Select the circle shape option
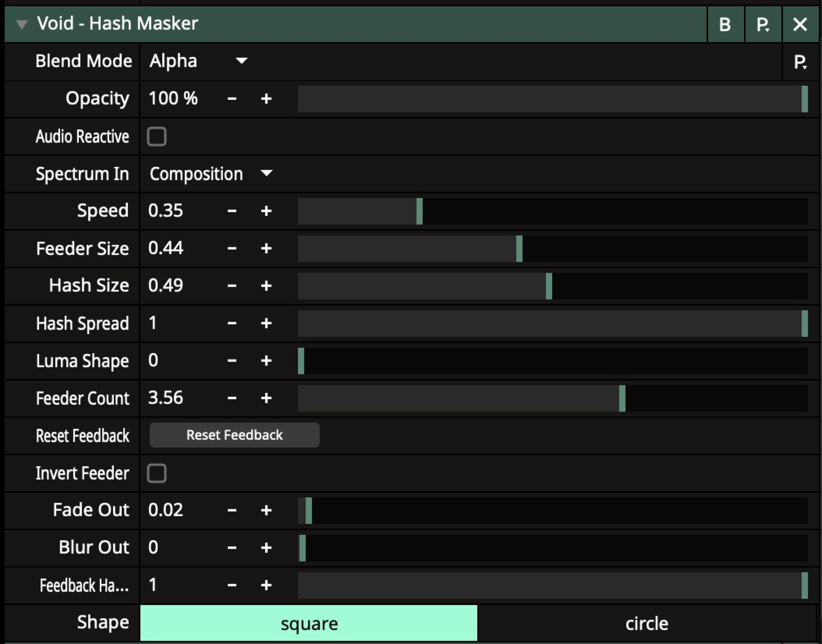 646,623
